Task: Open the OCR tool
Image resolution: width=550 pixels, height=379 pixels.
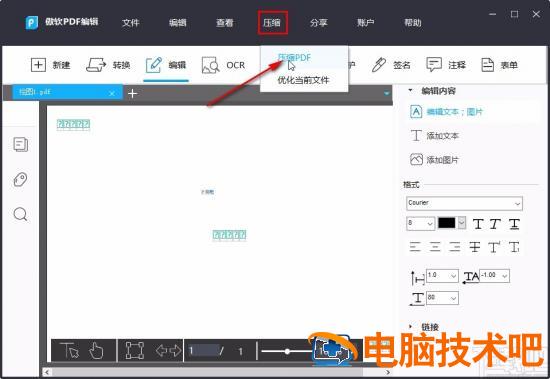Action: tap(223, 65)
